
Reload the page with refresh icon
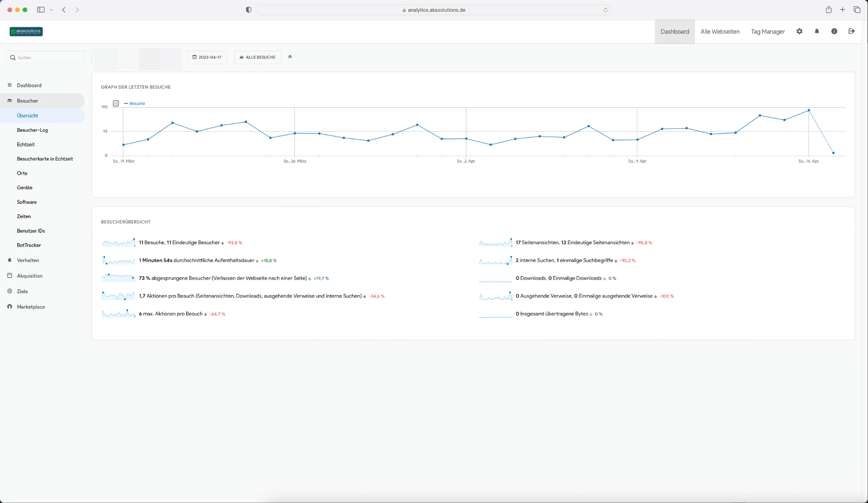[606, 10]
